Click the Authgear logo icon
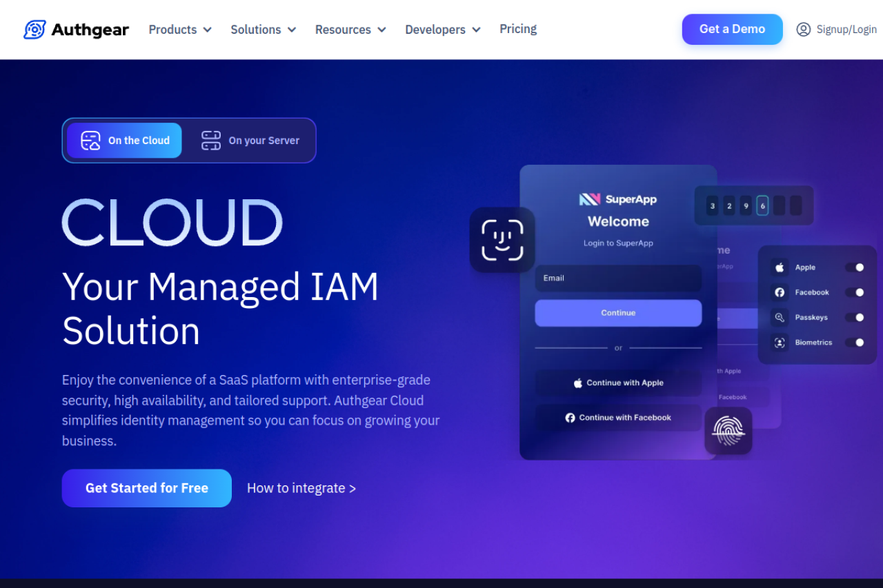The image size is (883, 588). (34, 29)
